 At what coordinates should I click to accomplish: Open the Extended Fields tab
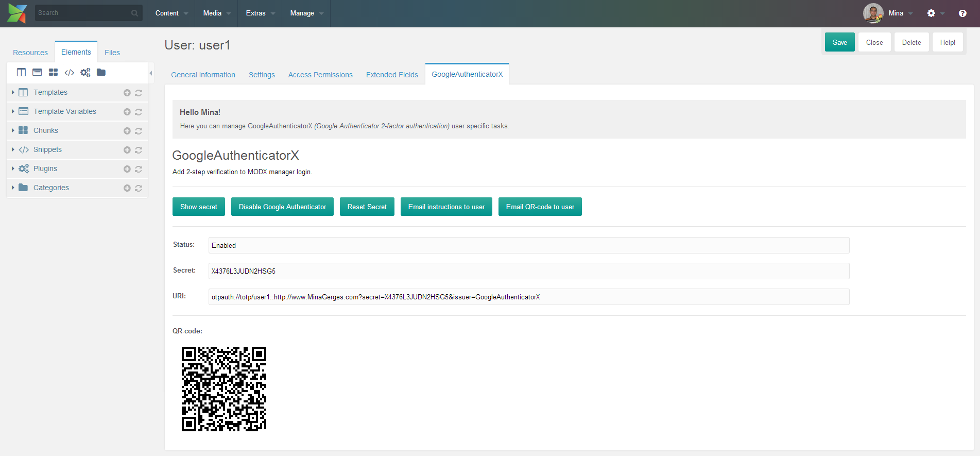(x=392, y=75)
